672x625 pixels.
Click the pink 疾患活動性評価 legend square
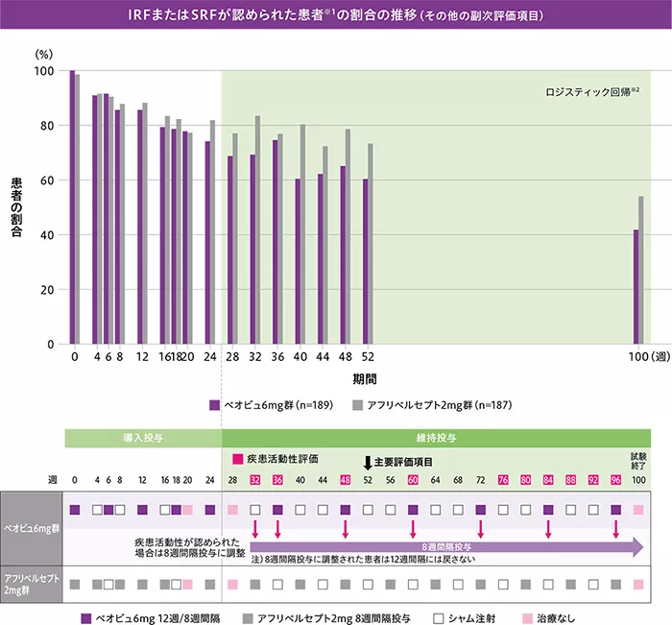tap(236, 460)
